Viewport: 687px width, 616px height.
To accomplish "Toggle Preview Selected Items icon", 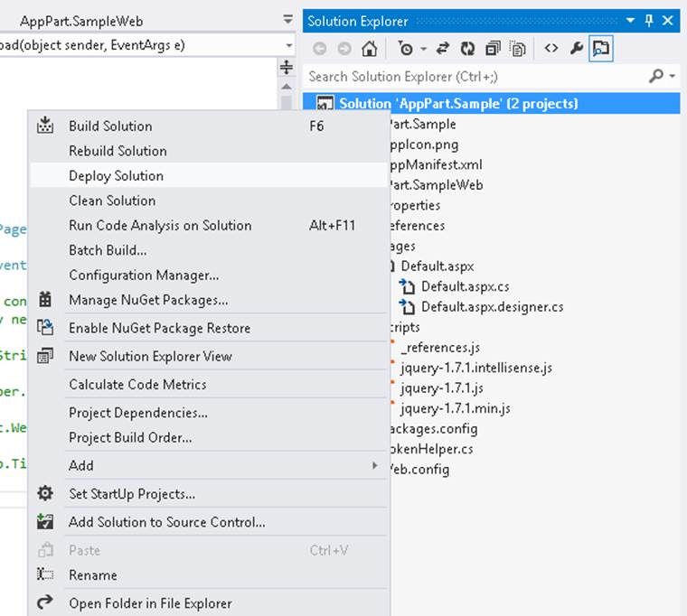I will click(601, 49).
